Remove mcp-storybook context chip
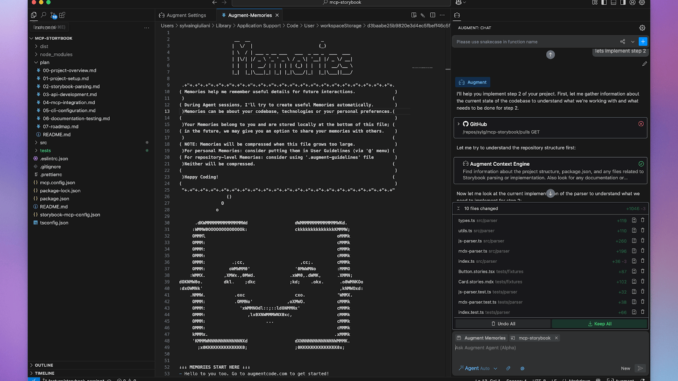This screenshot has height=381, width=678. pyautogui.click(x=556, y=338)
